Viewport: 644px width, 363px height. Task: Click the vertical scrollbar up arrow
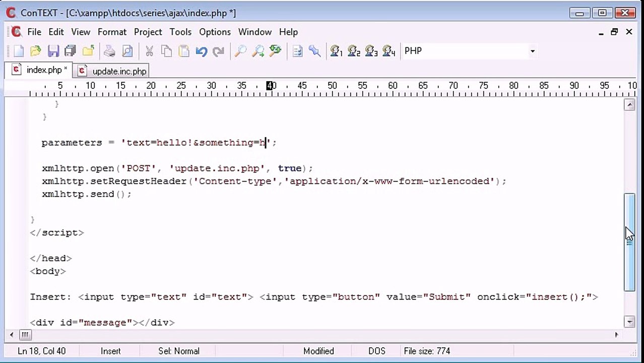click(629, 105)
